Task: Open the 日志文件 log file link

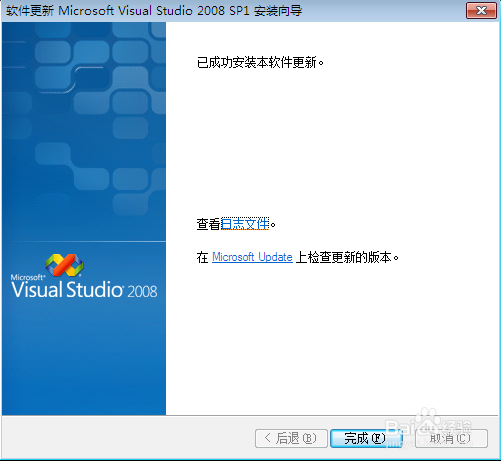Action: 245,224
